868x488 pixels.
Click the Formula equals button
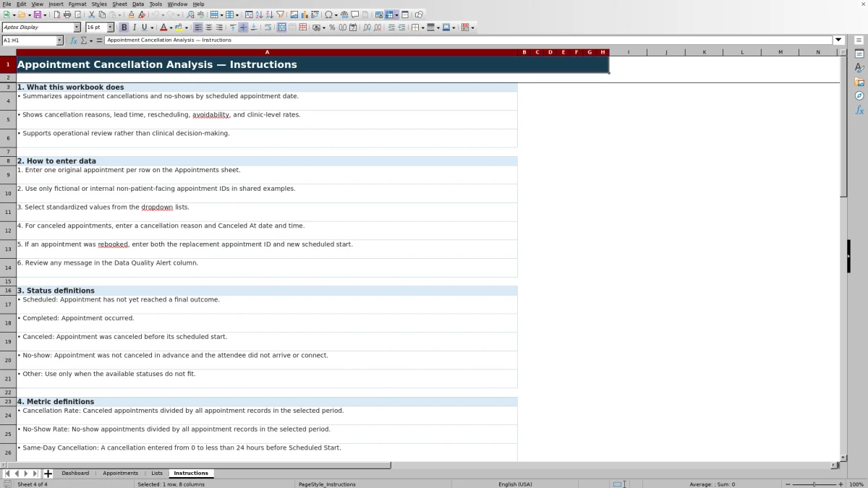[99, 40]
